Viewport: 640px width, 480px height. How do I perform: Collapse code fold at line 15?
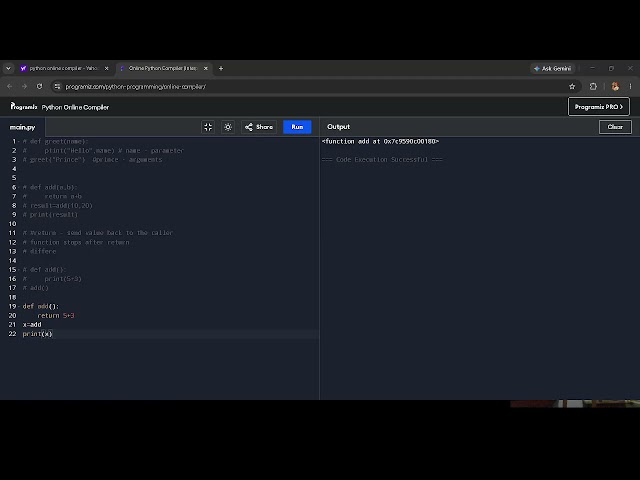click(19, 270)
